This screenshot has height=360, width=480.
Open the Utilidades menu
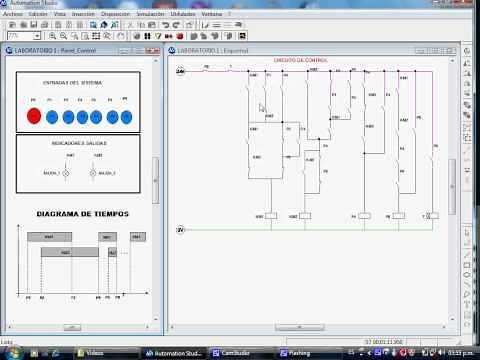point(183,14)
